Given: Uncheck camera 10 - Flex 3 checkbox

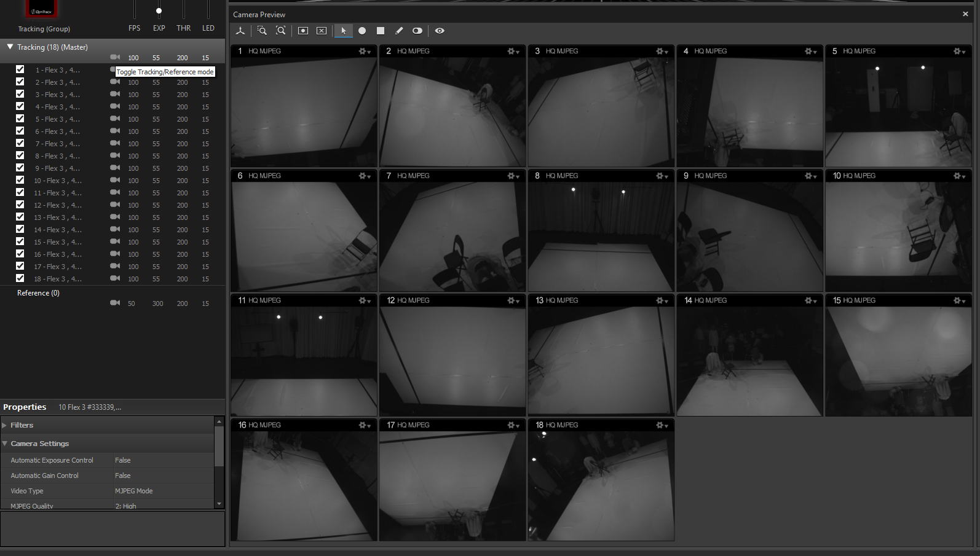Looking at the screenshot, I should (x=20, y=180).
